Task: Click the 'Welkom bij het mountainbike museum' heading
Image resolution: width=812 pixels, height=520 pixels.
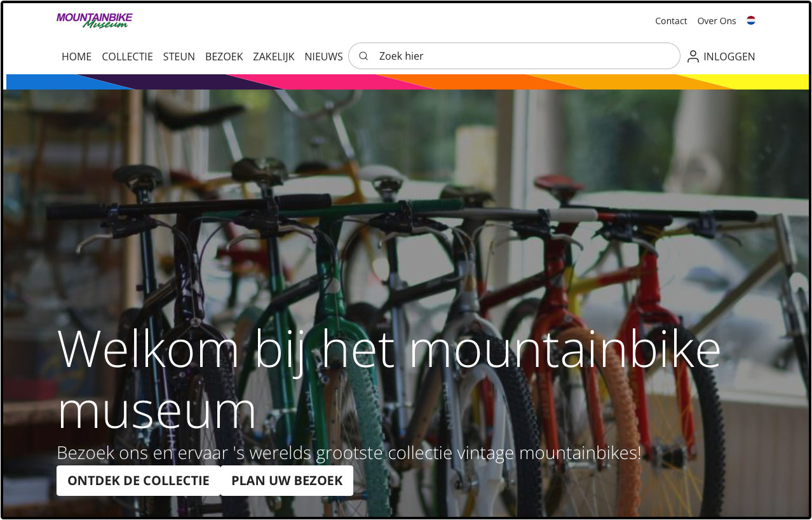Action: 388,380
